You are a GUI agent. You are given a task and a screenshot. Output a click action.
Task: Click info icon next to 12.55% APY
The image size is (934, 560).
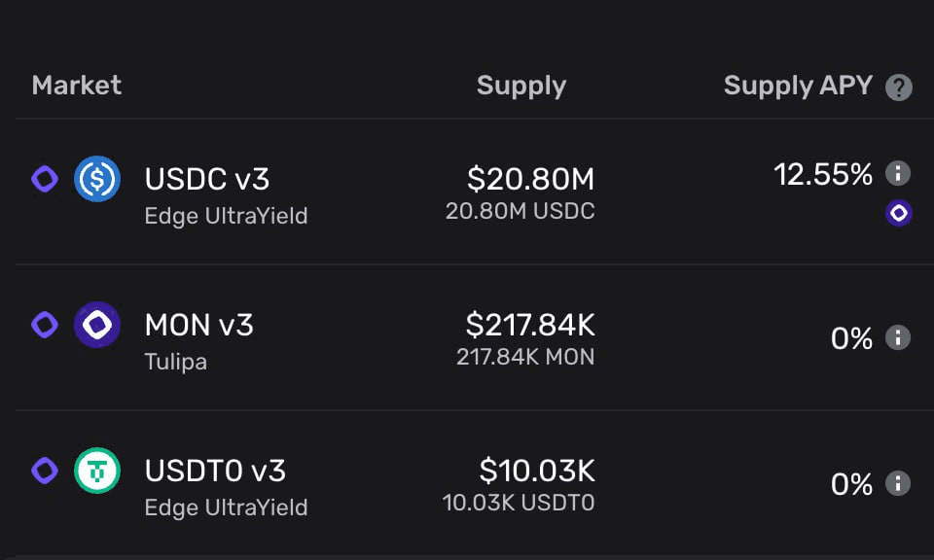pyautogui.click(x=898, y=174)
